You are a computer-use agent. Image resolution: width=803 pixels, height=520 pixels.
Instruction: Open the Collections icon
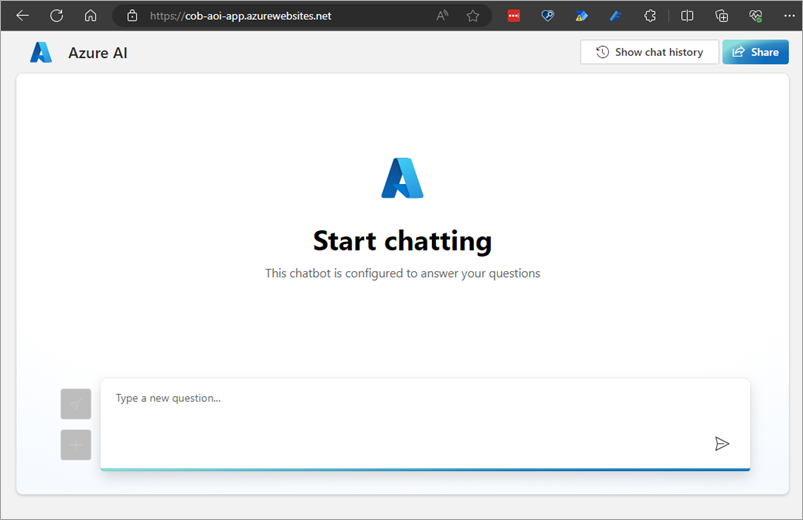pyautogui.click(x=722, y=16)
